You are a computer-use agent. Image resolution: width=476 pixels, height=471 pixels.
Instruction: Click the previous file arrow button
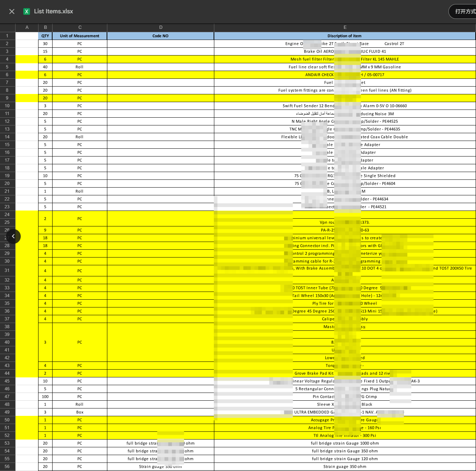(13, 236)
